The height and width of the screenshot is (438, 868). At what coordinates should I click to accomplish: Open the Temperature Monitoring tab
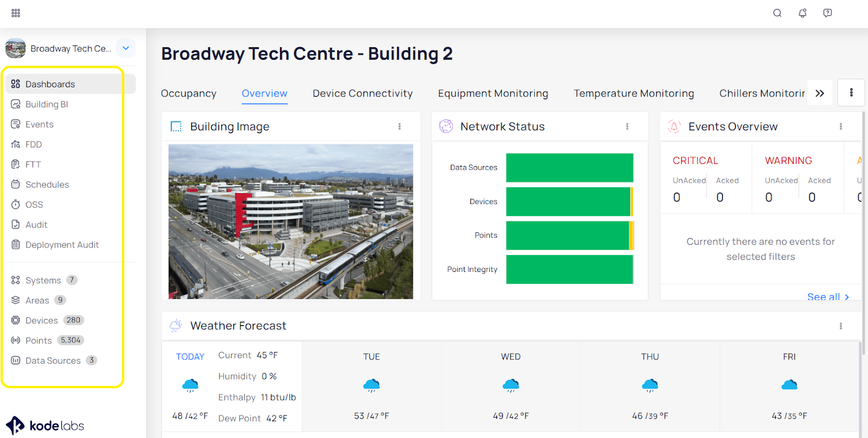click(x=634, y=93)
